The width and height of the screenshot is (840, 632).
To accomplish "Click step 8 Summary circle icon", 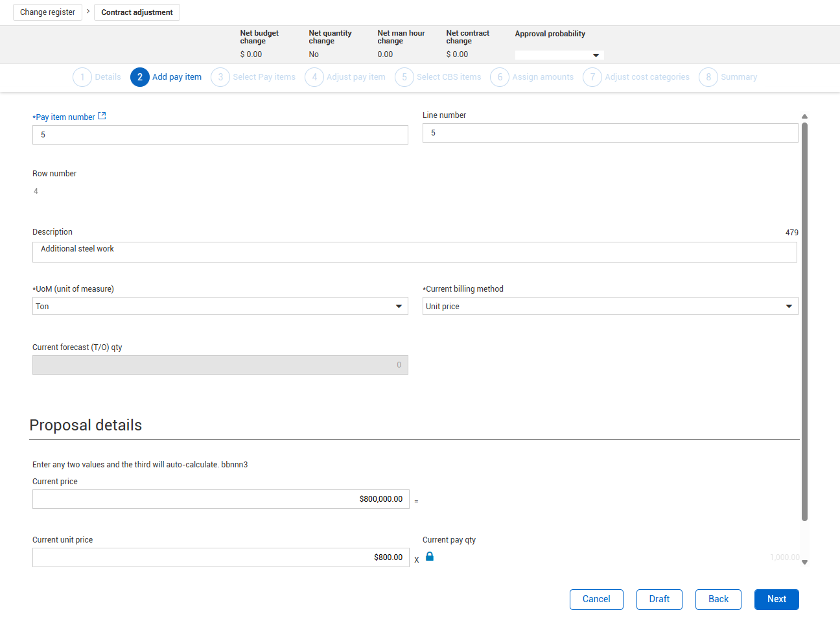I will [x=708, y=77].
